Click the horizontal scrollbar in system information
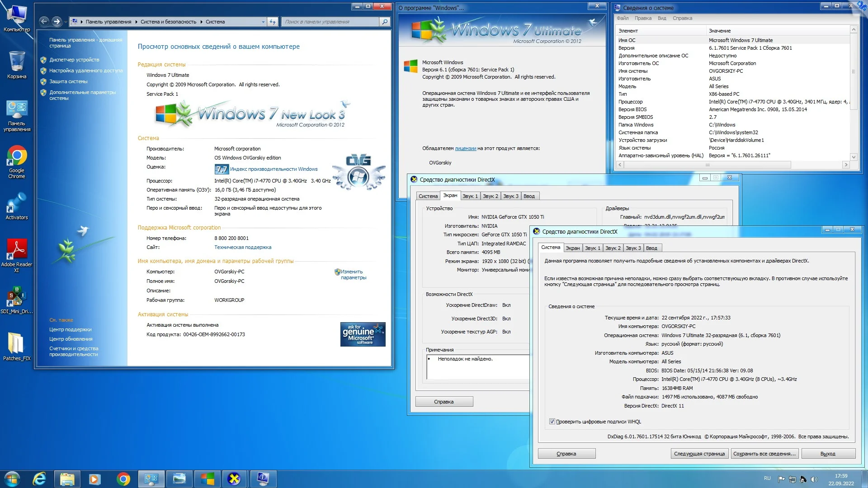The image size is (868, 488). pos(707,165)
